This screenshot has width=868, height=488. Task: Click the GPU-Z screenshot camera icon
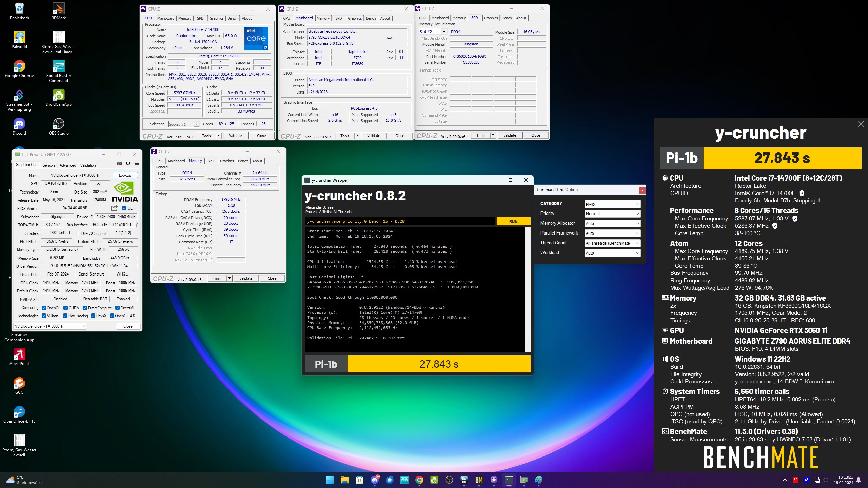[119, 163]
